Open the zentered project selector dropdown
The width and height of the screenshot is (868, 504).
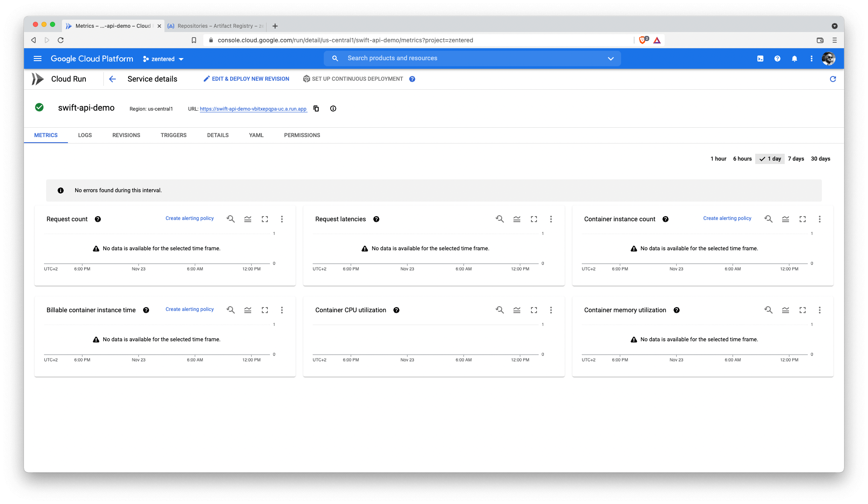pyautogui.click(x=164, y=59)
